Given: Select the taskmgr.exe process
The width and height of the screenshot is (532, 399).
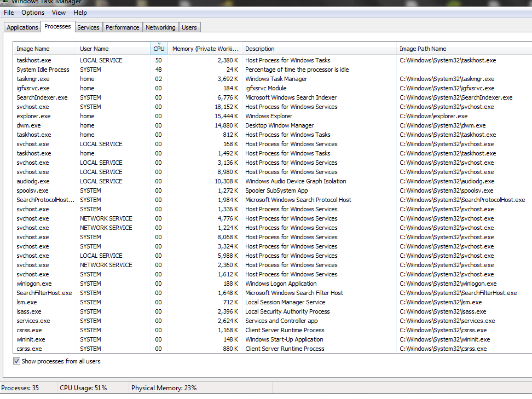Looking at the screenshot, I should coord(273,79).
